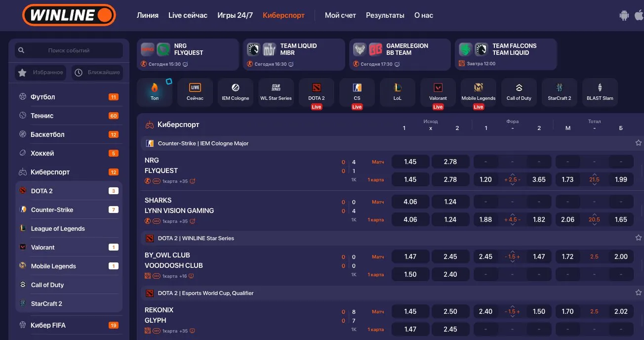Expand Кибер FIFA in the sidebar
Screen dimensions: 644x340
point(69,325)
